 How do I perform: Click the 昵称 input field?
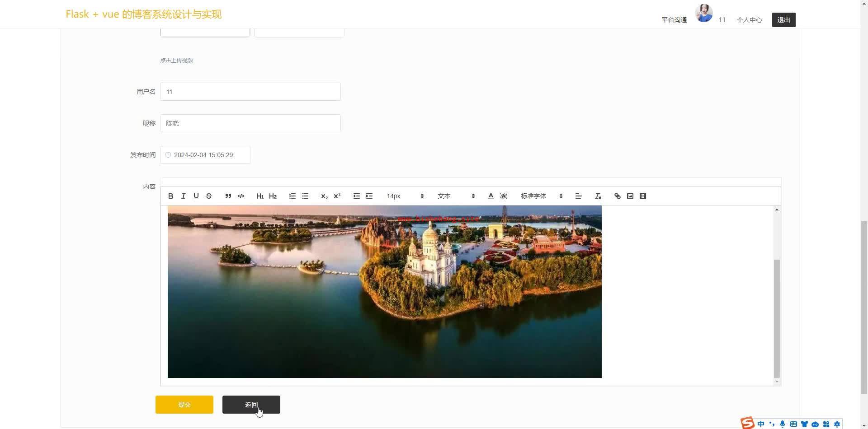250,123
